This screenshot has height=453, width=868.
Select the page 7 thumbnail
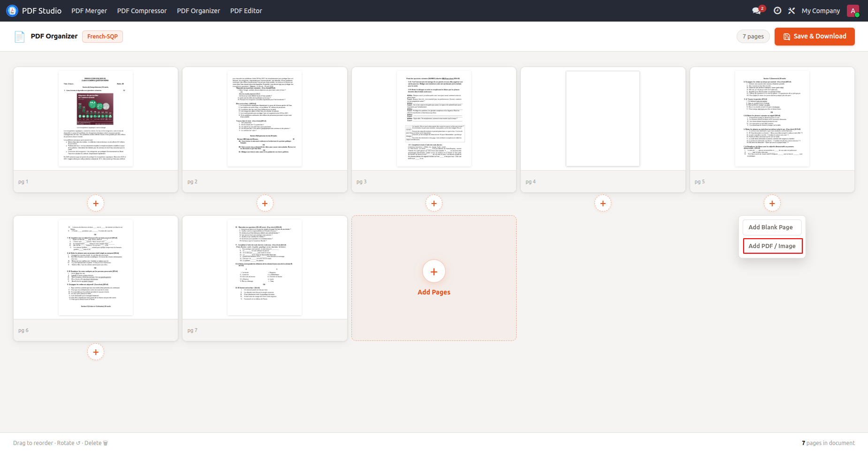(x=265, y=267)
